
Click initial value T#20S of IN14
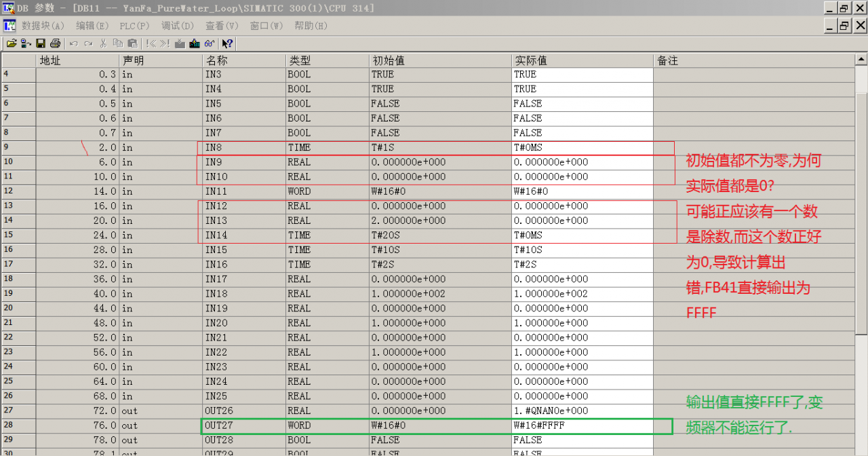(x=440, y=235)
